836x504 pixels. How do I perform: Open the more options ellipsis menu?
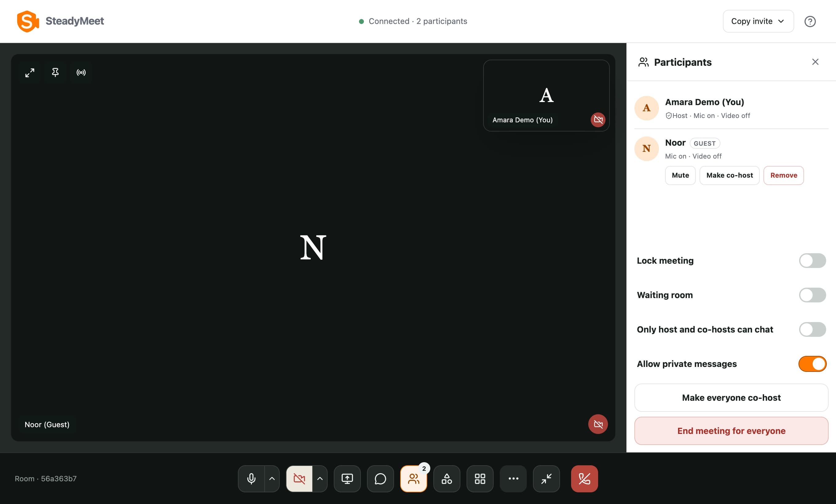513,478
